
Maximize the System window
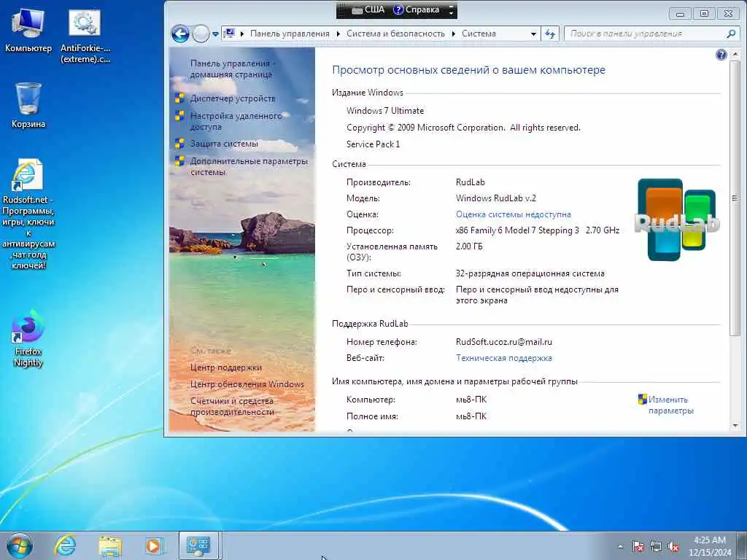704,13
